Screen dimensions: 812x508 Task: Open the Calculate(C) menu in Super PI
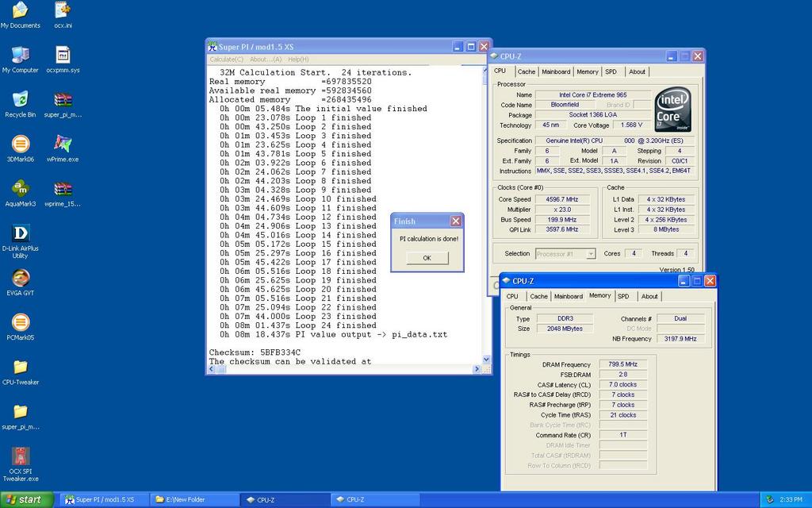coord(226,60)
